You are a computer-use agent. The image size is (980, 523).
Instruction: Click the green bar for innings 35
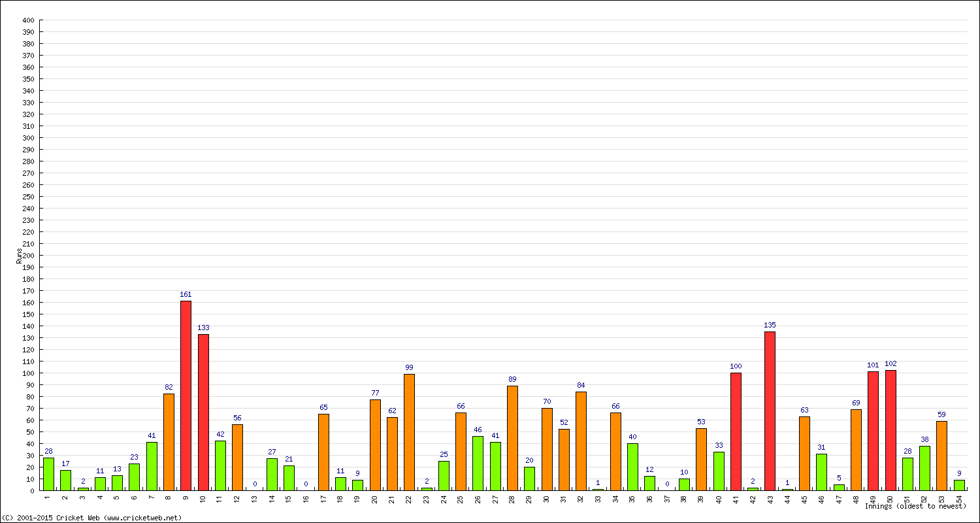[x=632, y=467]
